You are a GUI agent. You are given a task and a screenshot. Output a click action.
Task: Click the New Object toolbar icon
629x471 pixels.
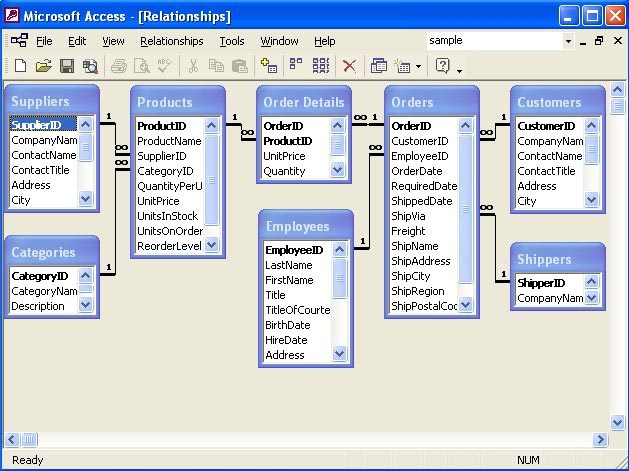pyautogui.click(x=402, y=65)
